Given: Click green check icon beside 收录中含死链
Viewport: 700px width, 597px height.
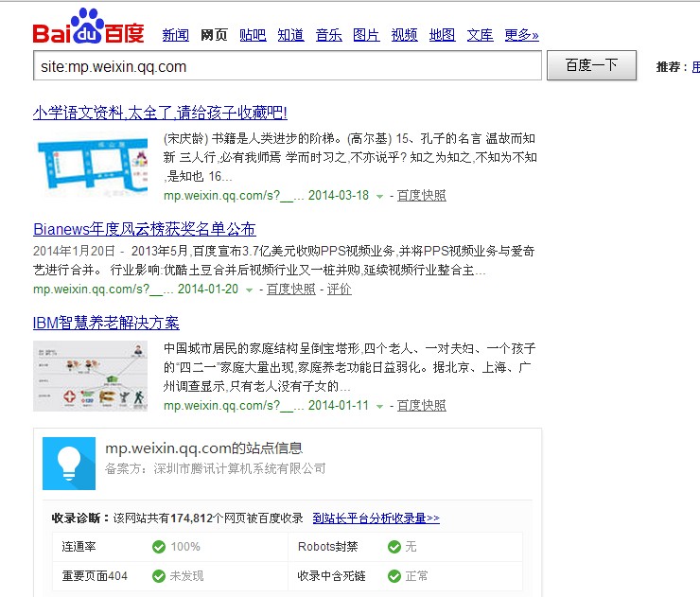Looking at the screenshot, I should 394,576.
